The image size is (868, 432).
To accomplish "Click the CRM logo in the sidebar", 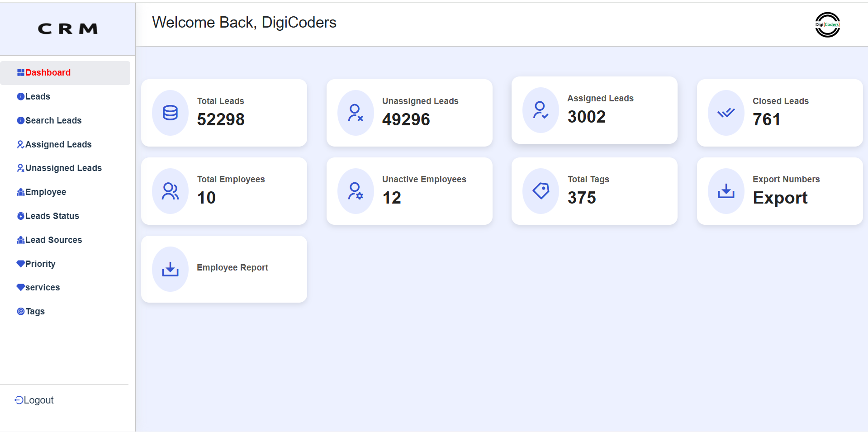I will pos(68,29).
